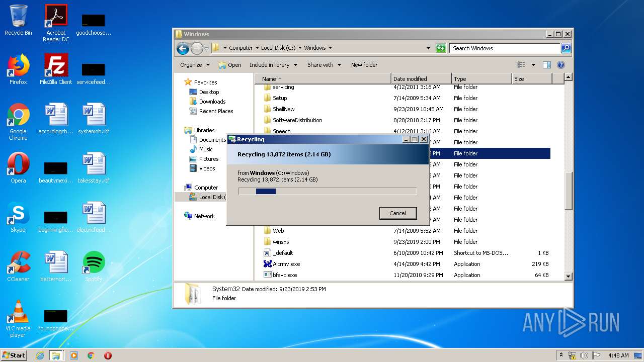The height and width of the screenshot is (362, 644).
Task: Click Chrome icon in taskbar
Action: (91, 355)
